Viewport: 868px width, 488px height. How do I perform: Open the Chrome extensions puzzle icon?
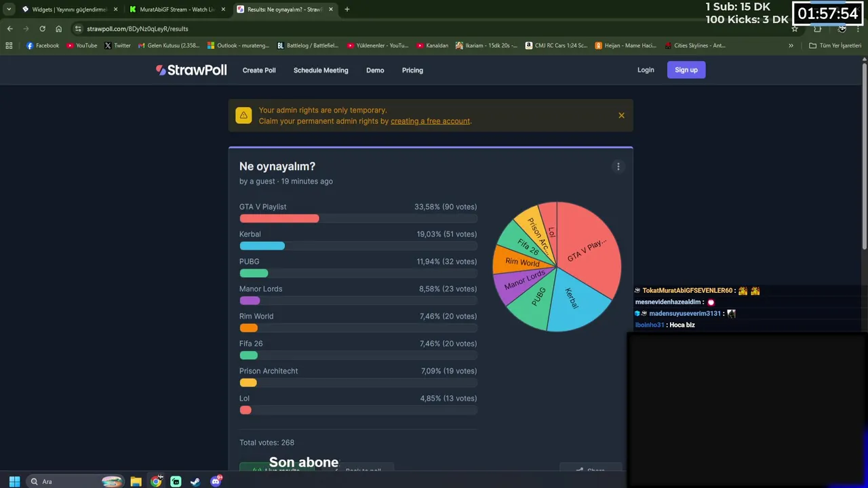817,28
